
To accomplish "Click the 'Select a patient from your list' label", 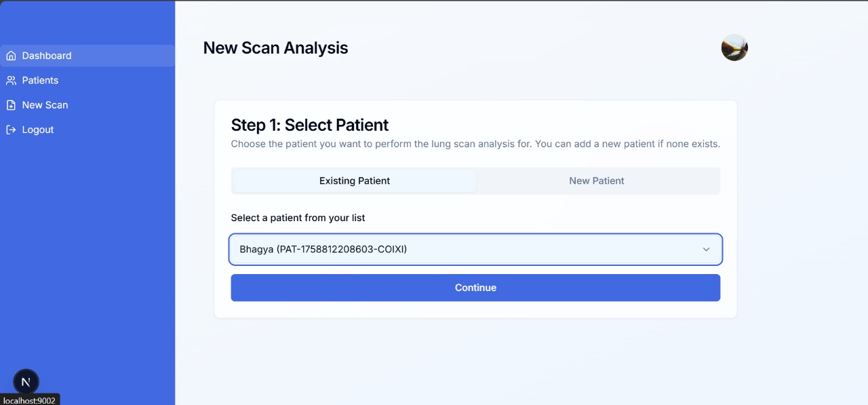I will [298, 218].
